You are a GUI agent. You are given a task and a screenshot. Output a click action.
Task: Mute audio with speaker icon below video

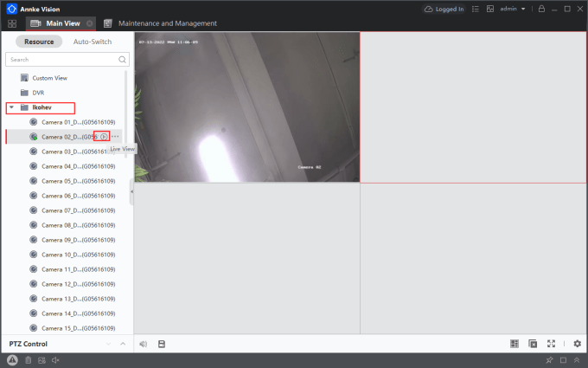143,344
